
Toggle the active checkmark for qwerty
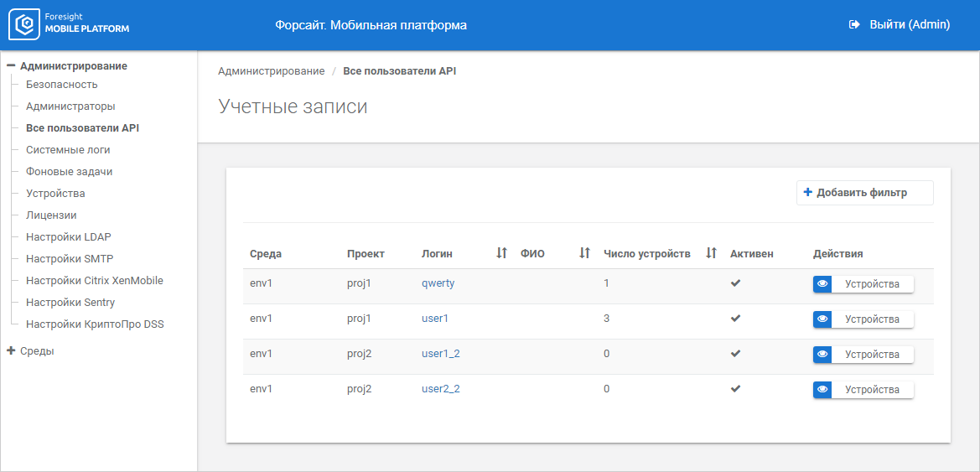tap(735, 283)
